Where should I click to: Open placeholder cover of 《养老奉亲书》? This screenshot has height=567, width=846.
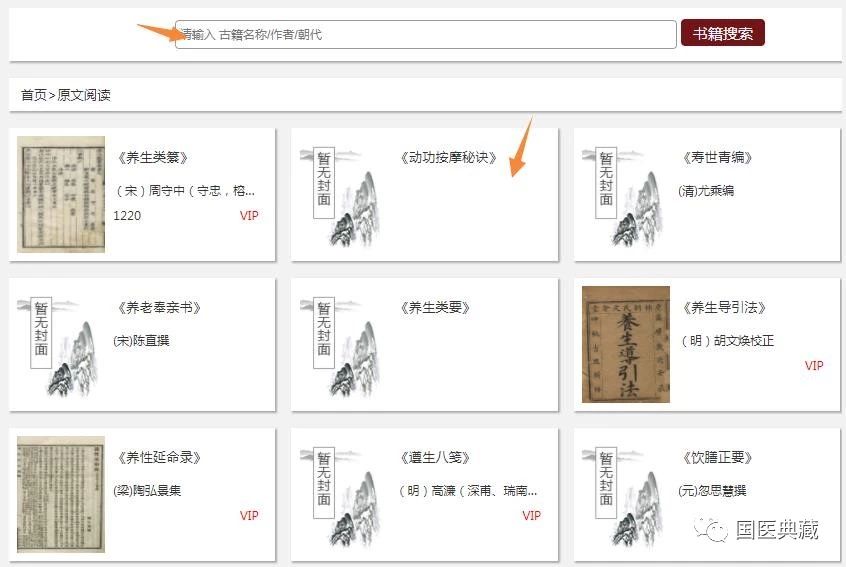pyautogui.click(x=60, y=345)
